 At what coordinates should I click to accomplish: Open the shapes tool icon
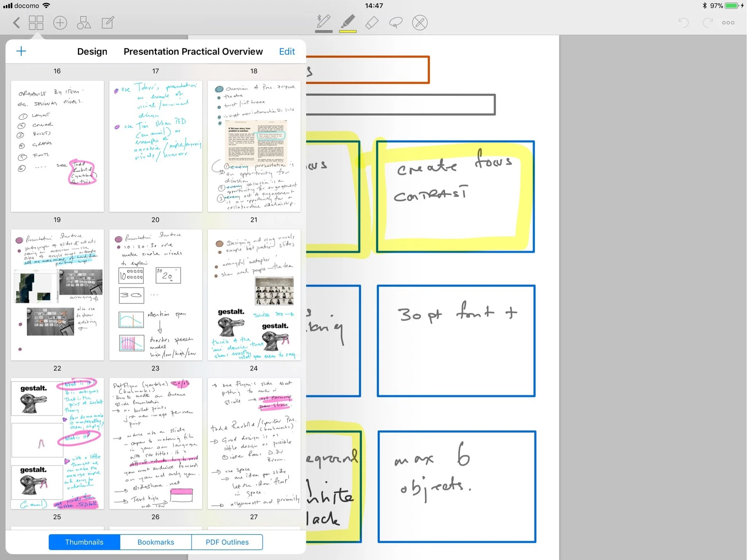[x=84, y=23]
